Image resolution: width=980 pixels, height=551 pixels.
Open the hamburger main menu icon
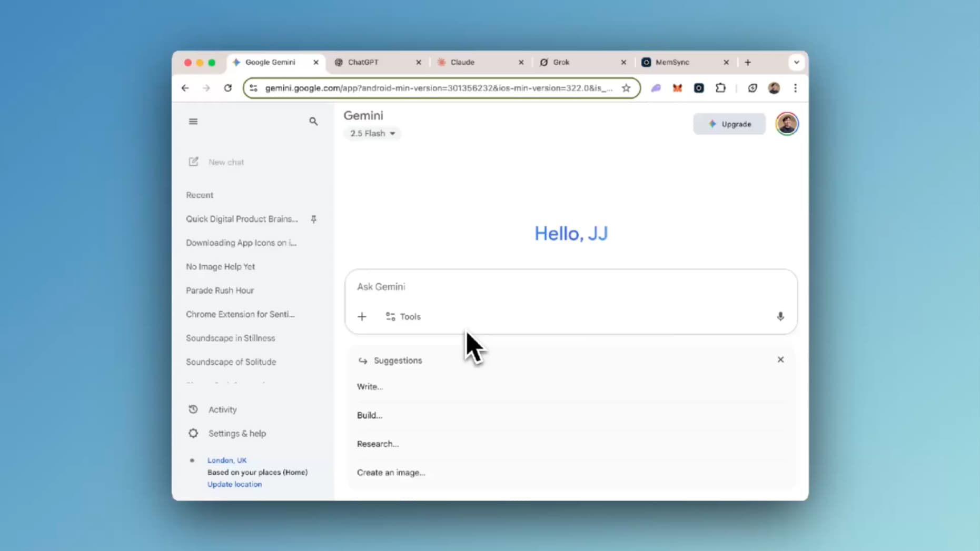193,122
